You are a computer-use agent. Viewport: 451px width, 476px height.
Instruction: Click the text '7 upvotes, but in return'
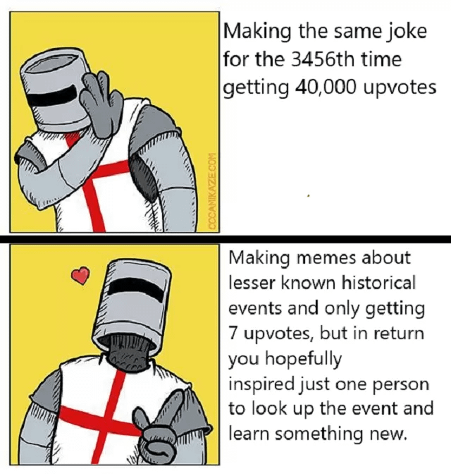coord(326,333)
